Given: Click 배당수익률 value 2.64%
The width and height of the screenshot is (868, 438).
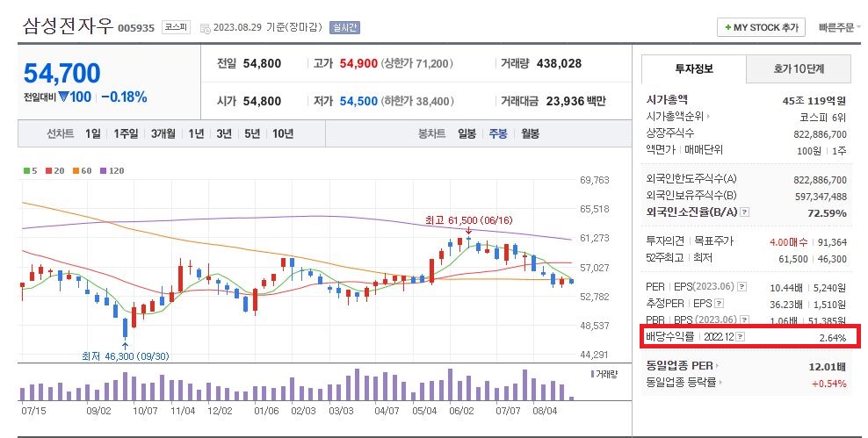Looking at the screenshot, I should tap(833, 338).
